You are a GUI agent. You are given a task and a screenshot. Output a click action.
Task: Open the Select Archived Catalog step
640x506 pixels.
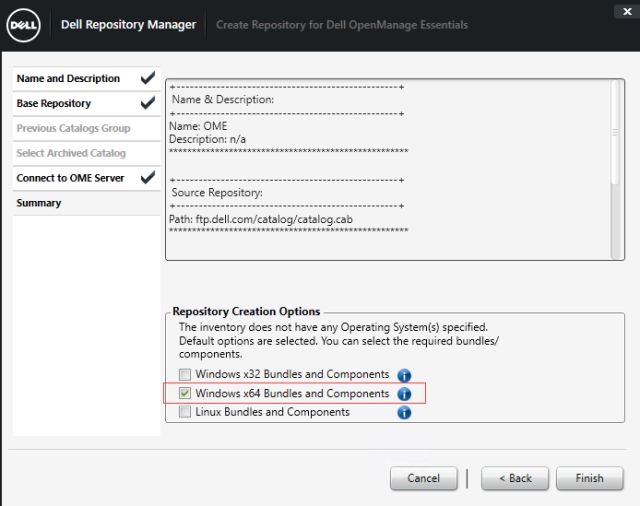point(71,153)
